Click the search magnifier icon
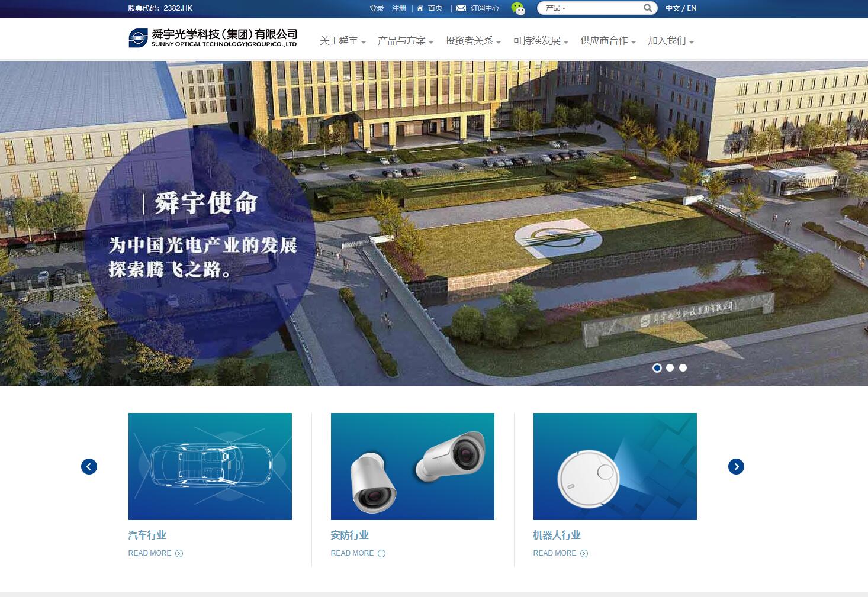The width and height of the screenshot is (868, 597). [648, 8]
